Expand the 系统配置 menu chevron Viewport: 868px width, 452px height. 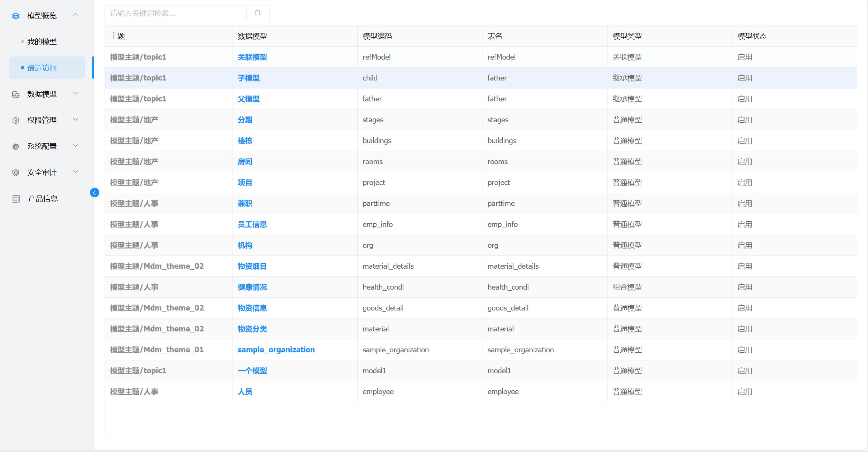coord(76,146)
